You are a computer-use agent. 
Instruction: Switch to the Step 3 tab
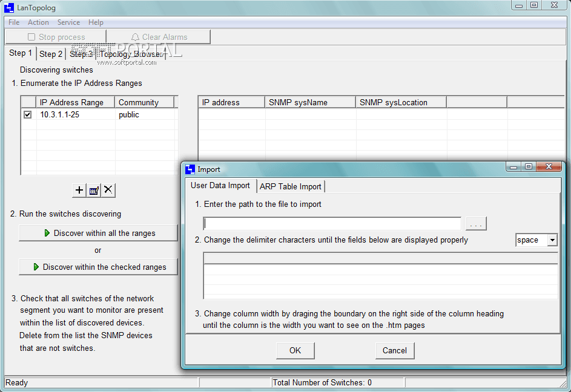tap(81, 54)
